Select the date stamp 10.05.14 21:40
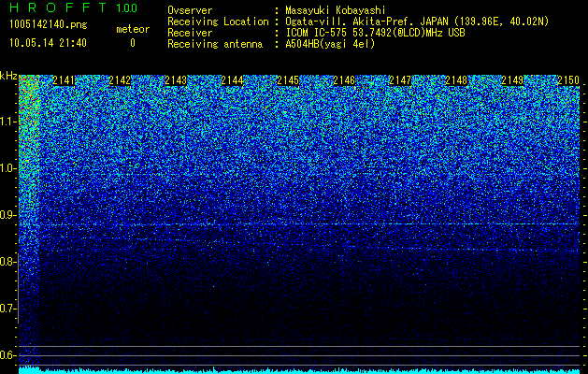The height and width of the screenshot is (374, 588). point(48,43)
